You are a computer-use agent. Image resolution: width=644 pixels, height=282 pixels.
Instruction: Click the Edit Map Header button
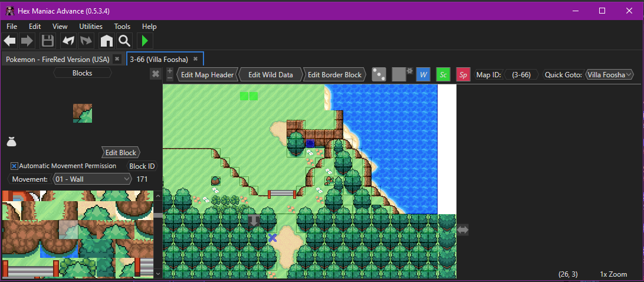tap(208, 75)
